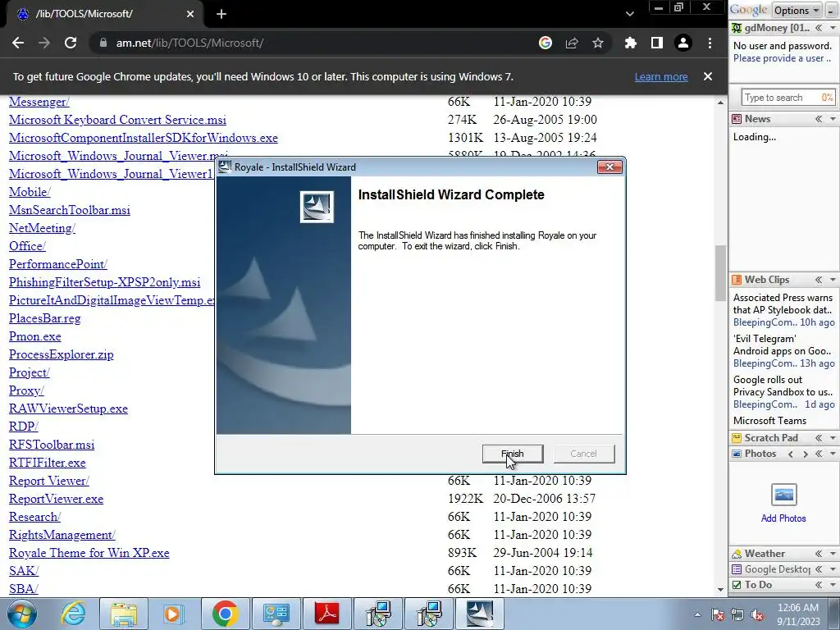Screen dimensions: 840x630
Task: Open Windows Explorer folder in taskbar
Action: click(x=124, y=614)
